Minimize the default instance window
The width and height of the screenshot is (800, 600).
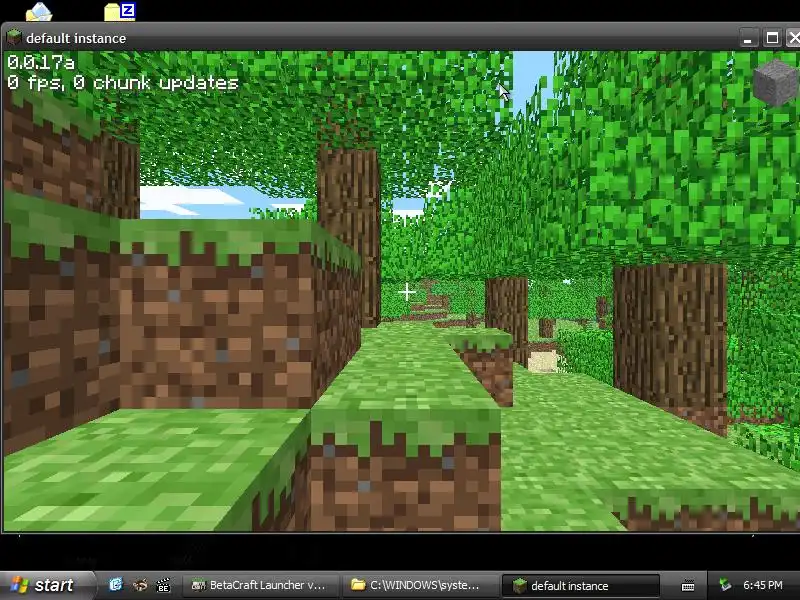point(748,38)
